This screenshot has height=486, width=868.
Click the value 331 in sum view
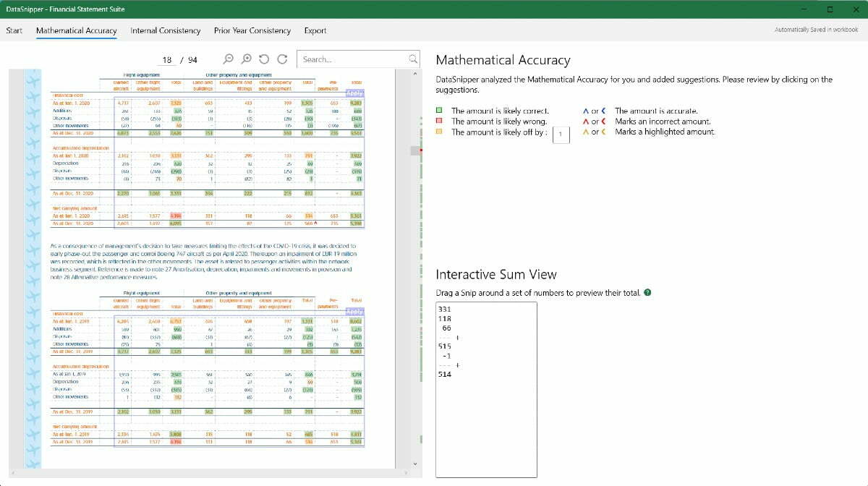[x=446, y=310]
